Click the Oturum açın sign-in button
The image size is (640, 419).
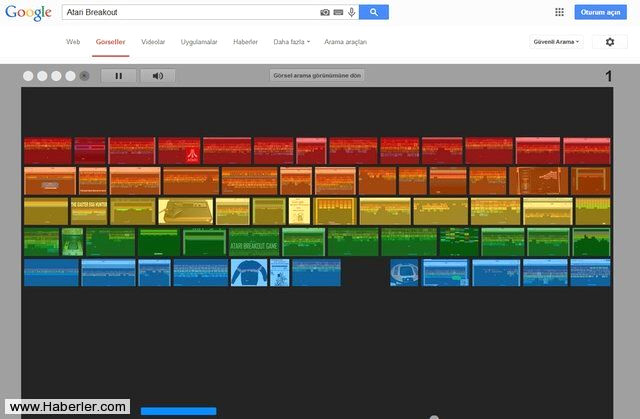pos(600,12)
